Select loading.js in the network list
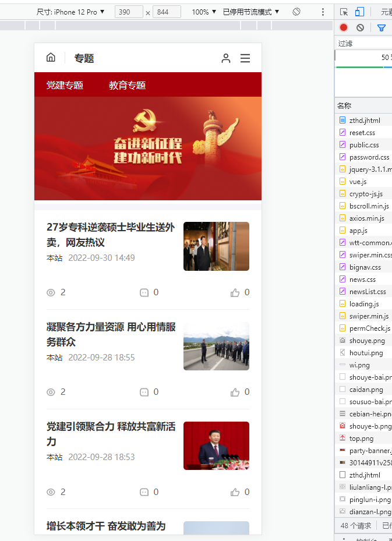Screen dimensions: 392x541 pos(363,303)
